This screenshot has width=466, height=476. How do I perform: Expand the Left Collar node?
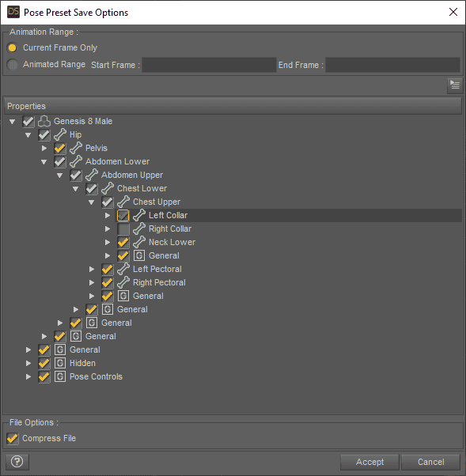click(x=108, y=215)
